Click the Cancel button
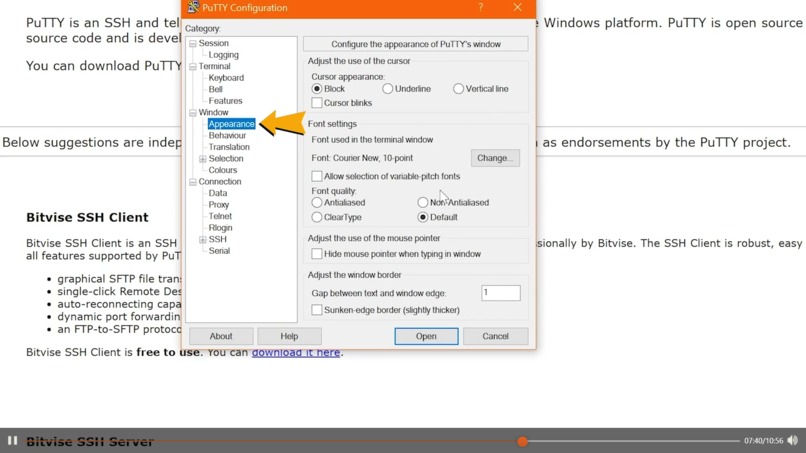 click(x=495, y=336)
